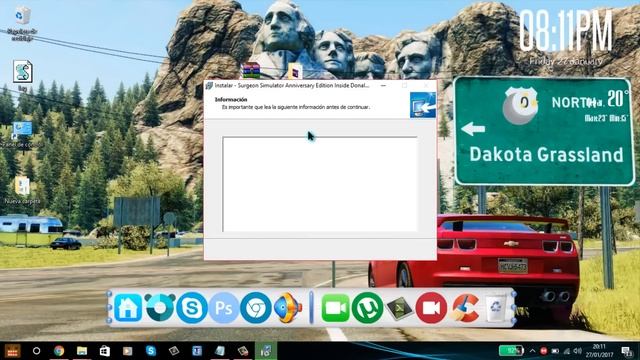The image size is (640, 360).
Task: Open File Explorer from the taskbar
Action: (x=82, y=351)
